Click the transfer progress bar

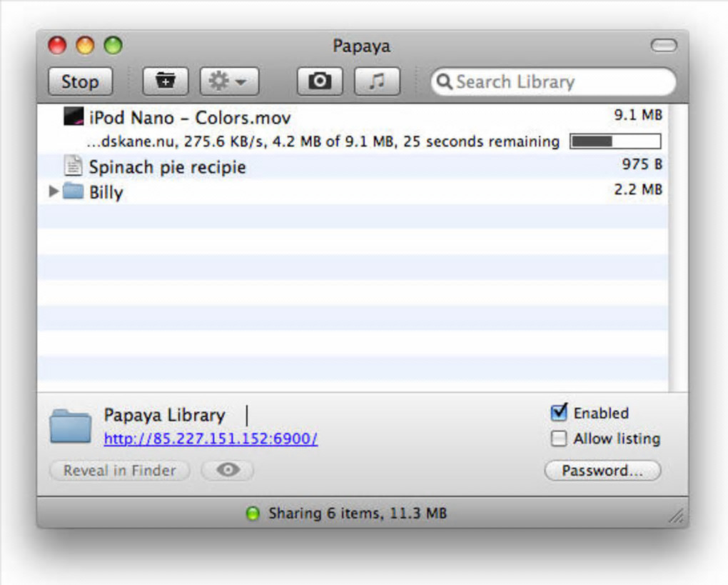[x=616, y=141]
